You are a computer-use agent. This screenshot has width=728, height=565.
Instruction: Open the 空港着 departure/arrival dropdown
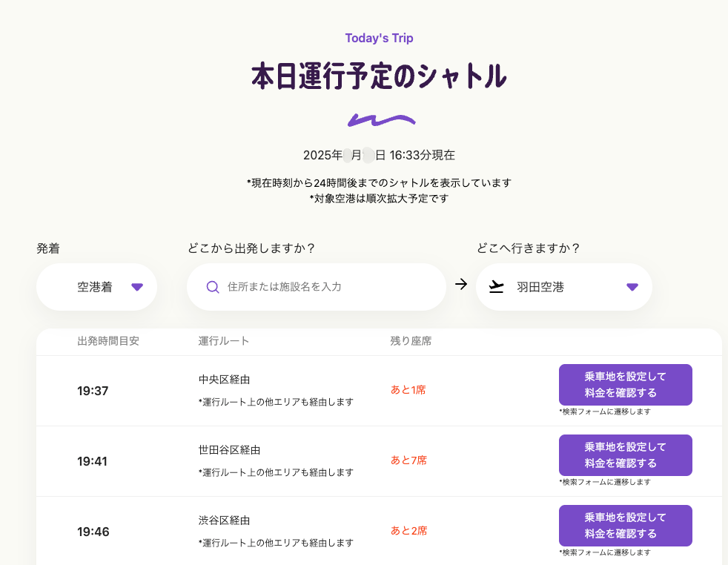pyautogui.click(x=96, y=287)
